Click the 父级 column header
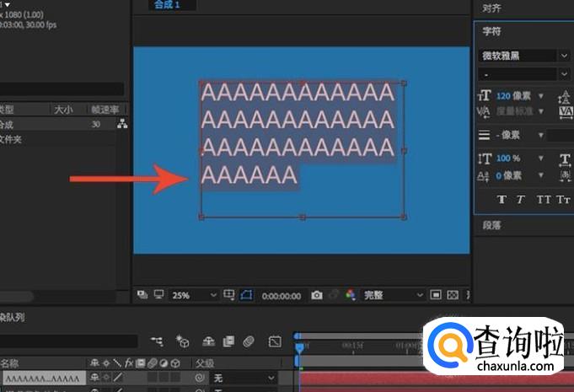574x392 pixels. pos(205,363)
